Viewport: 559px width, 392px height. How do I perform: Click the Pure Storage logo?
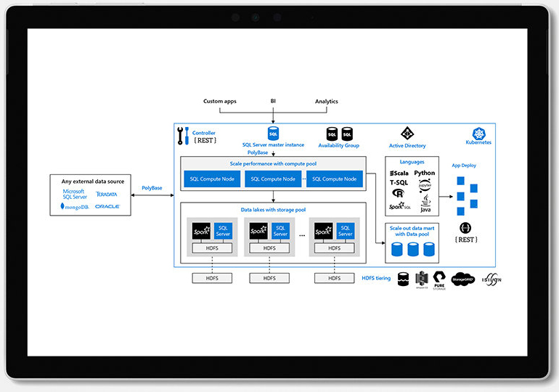pyautogui.click(x=438, y=279)
